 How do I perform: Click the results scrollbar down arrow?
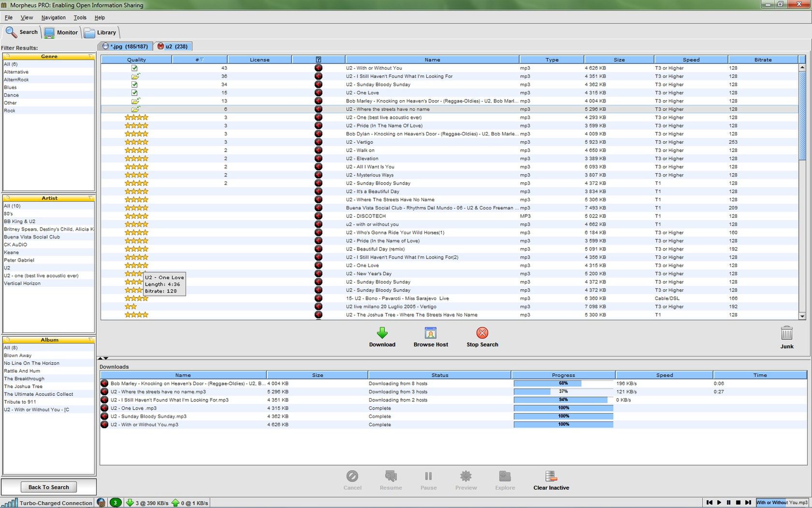point(802,316)
